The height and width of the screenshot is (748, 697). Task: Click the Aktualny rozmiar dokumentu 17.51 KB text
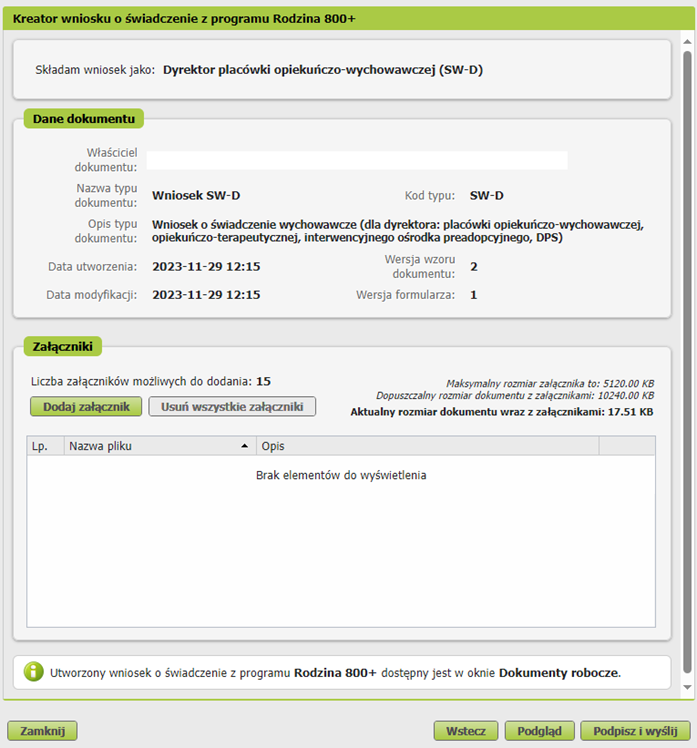[502, 412]
